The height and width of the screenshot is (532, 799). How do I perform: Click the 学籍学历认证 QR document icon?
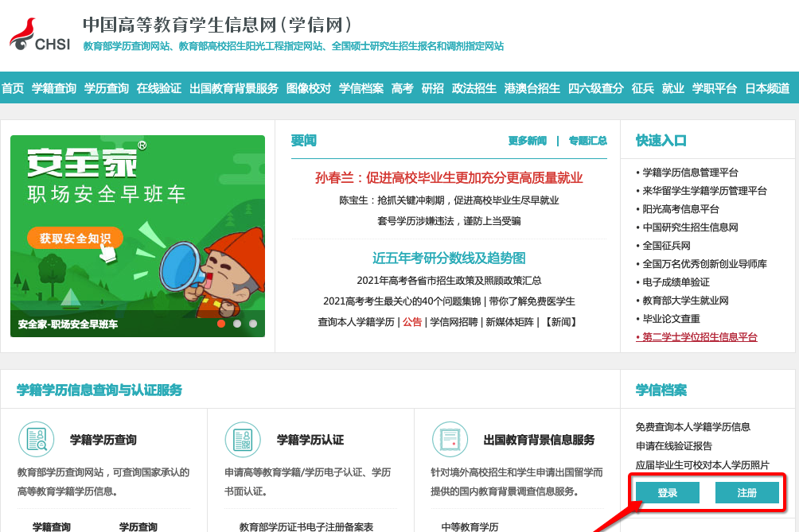[x=243, y=439]
